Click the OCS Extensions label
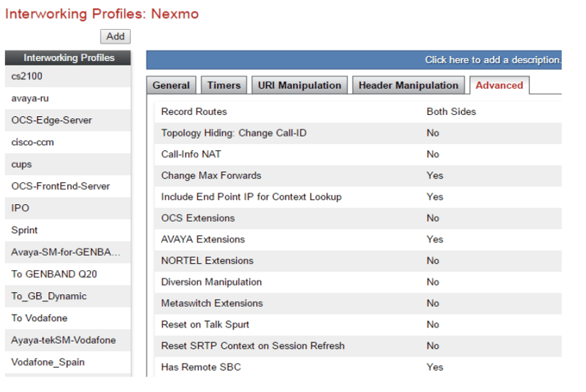Screen dimensions: 586x392 point(198,218)
